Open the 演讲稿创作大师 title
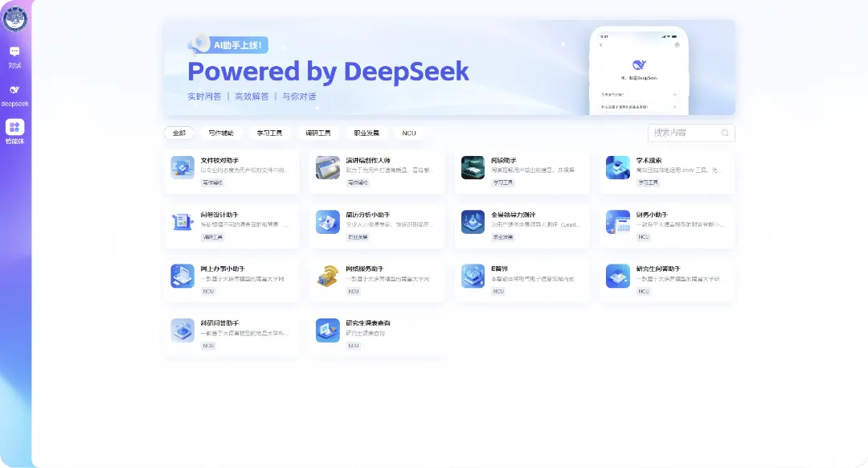Viewport: 868px width, 468px height. coord(368,160)
